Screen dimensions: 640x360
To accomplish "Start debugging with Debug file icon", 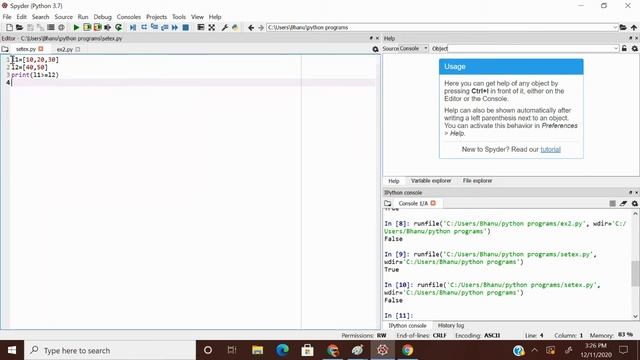I will coord(133,27).
